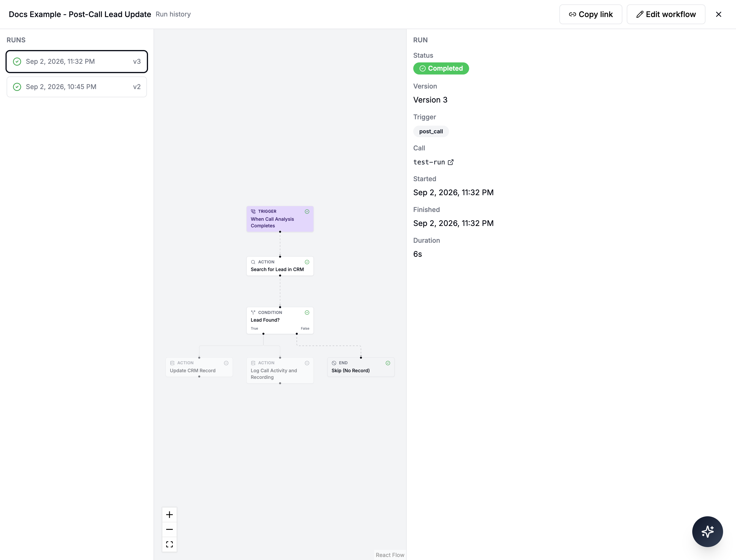
Task: Zoom out on the workflow canvas
Action: tap(169, 529)
